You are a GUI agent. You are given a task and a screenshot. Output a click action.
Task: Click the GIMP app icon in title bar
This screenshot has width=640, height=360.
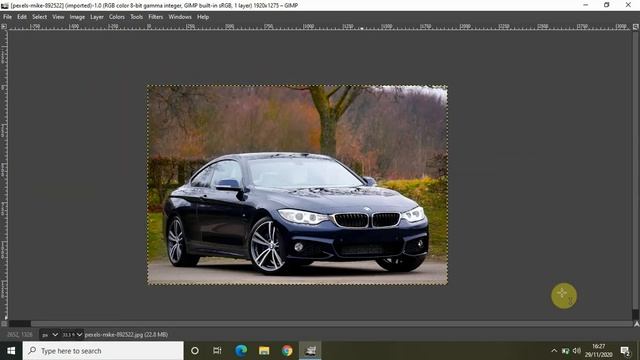(x=5, y=5)
